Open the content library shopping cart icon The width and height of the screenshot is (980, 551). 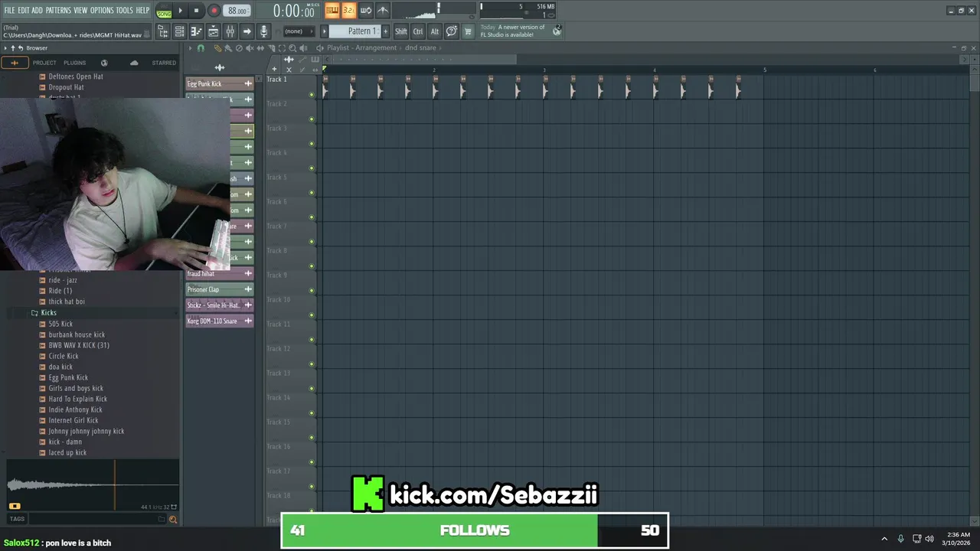[468, 31]
